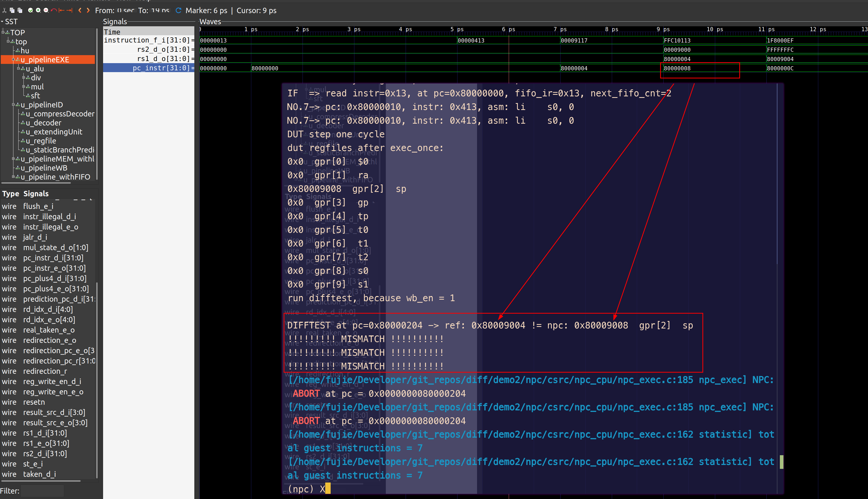Select resetn wire in list

point(34,402)
